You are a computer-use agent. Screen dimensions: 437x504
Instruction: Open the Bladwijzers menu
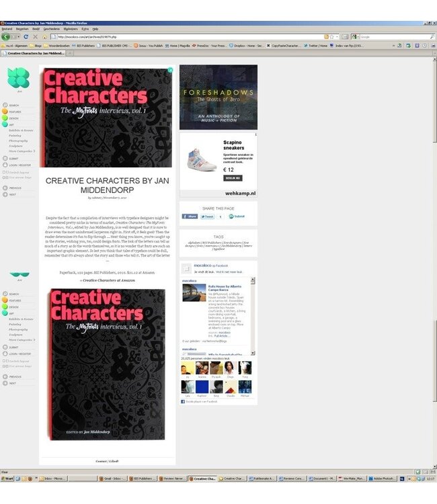coord(71,29)
